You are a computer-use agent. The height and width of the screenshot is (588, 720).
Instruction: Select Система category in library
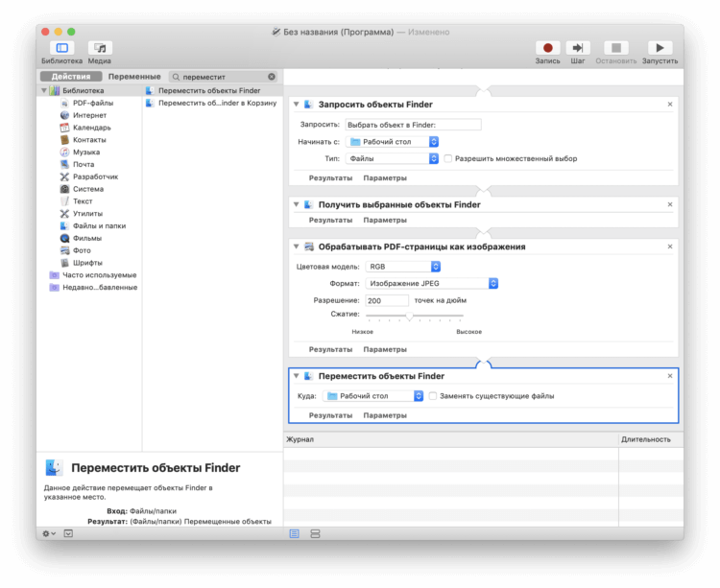(x=88, y=189)
